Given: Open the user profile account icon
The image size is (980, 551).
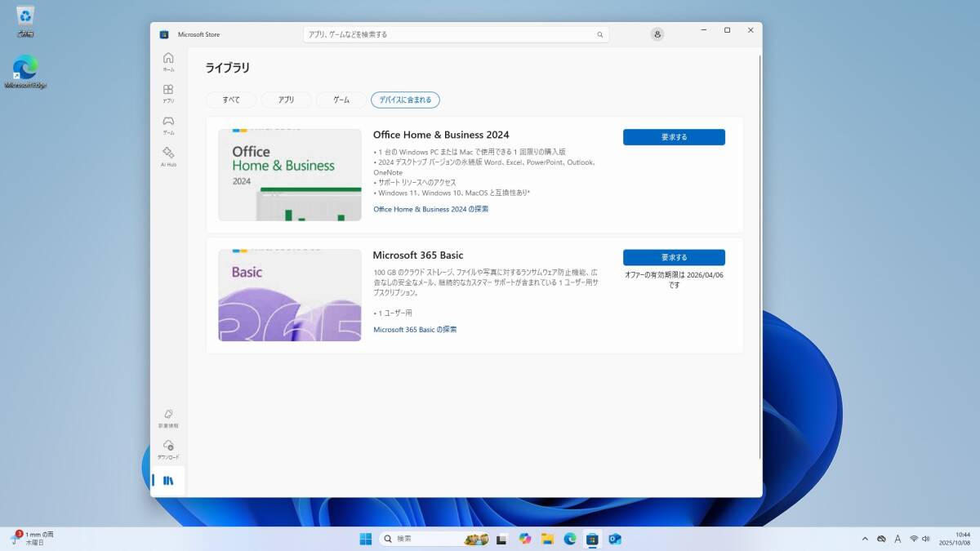Looking at the screenshot, I should coord(657,34).
